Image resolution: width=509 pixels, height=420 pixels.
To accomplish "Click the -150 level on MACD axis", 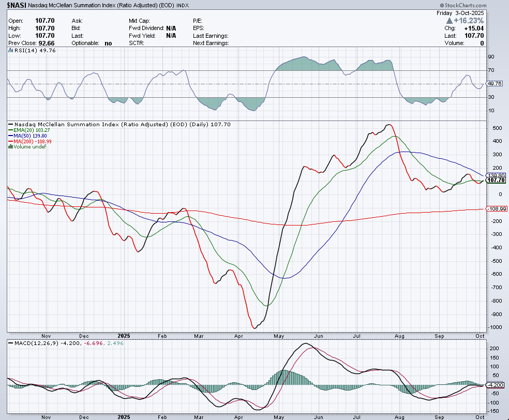I will click(493, 411).
